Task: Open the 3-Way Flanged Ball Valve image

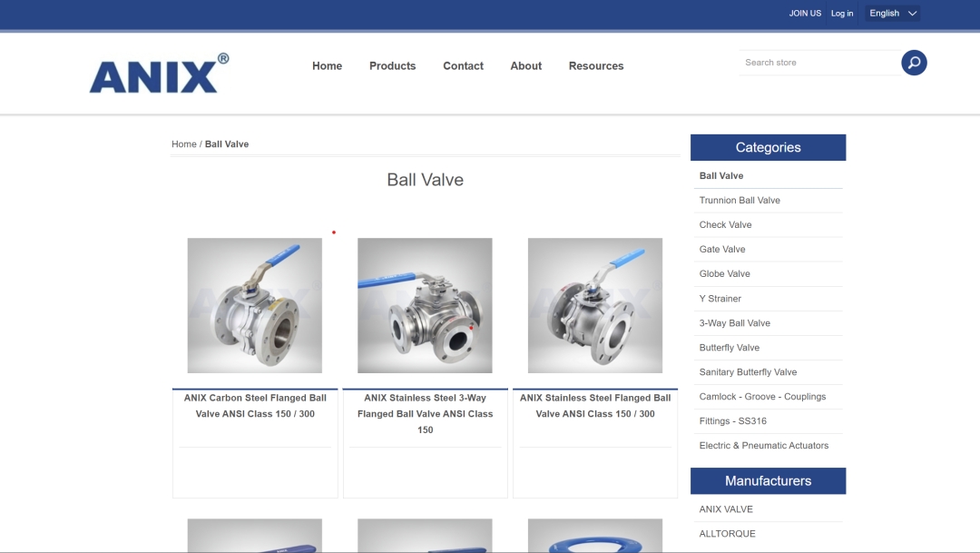Action: (425, 305)
